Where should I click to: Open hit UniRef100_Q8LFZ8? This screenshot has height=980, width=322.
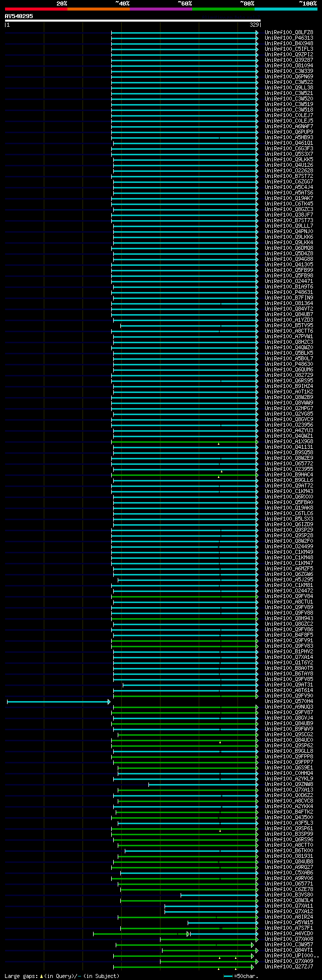(289, 32)
